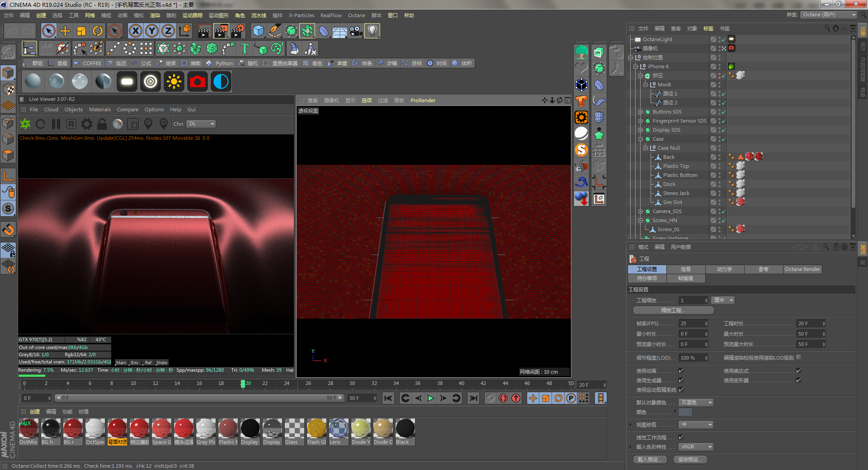This screenshot has width=868, height=470.
Task: Toggle the use expressions checkbox (使用表达式)
Action: click(799, 371)
